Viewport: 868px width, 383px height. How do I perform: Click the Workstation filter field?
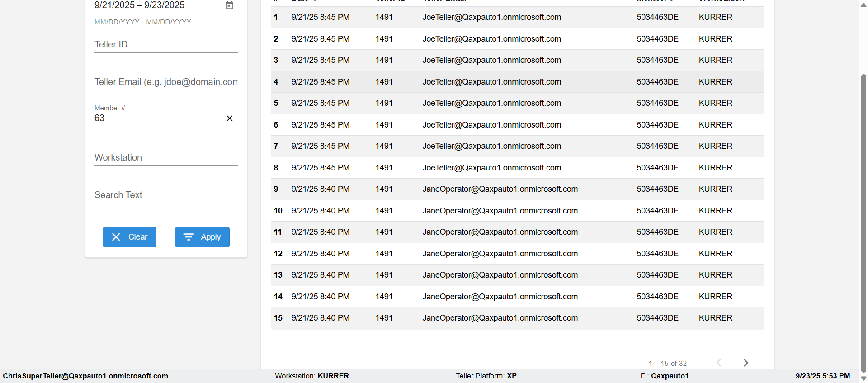(165, 157)
